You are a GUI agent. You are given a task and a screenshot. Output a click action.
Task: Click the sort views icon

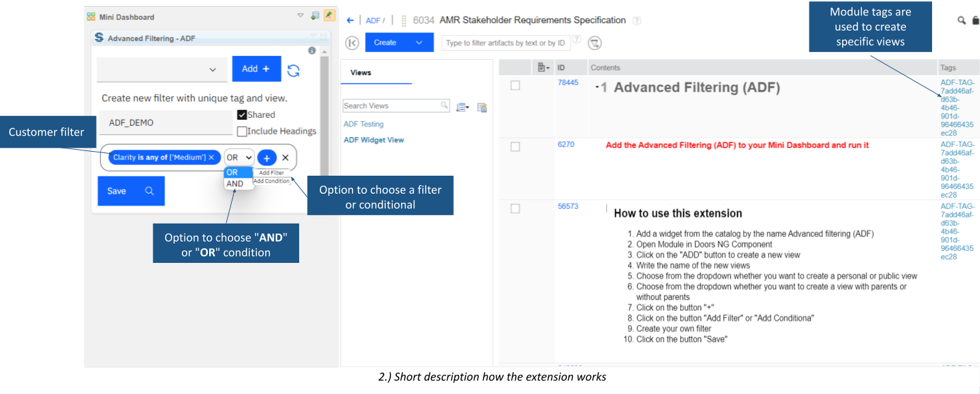[x=462, y=106]
